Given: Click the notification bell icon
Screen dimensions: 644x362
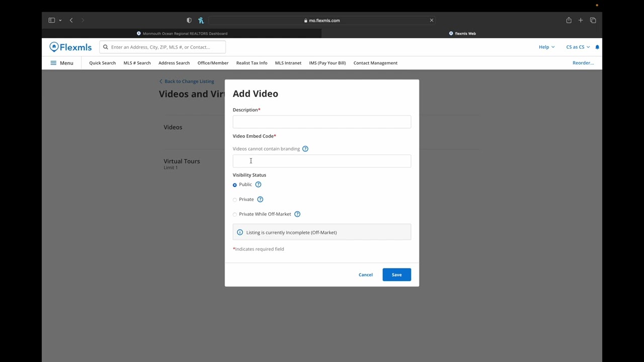Looking at the screenshot, I should coord(597,47).
